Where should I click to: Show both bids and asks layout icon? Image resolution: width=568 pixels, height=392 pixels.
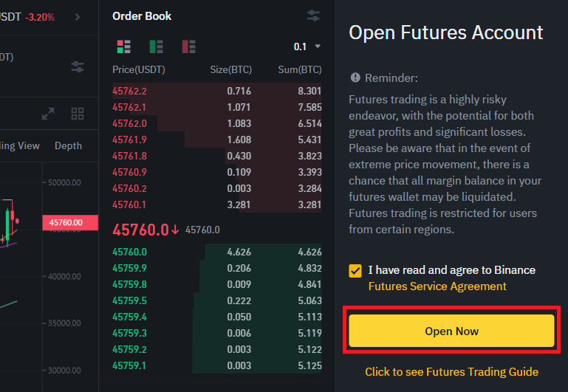(123, 47)
